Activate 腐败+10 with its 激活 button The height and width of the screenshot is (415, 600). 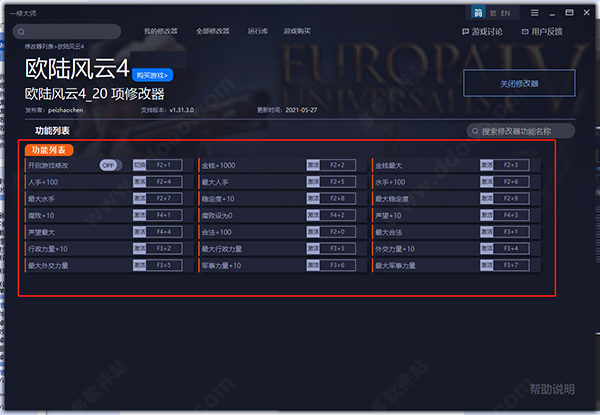[x=139, y=215]
